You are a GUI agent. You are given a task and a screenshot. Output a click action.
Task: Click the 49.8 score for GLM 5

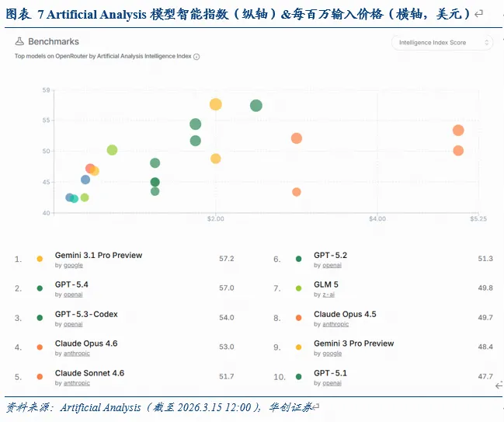(x=485, y=288)
